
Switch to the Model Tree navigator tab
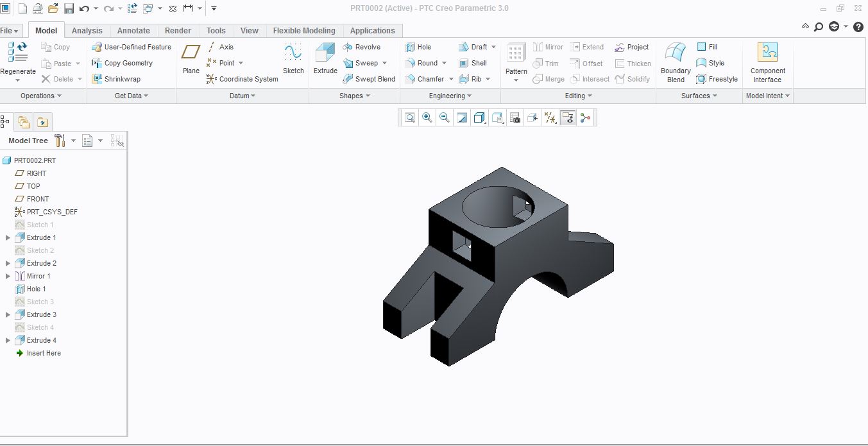pos(5,121)
